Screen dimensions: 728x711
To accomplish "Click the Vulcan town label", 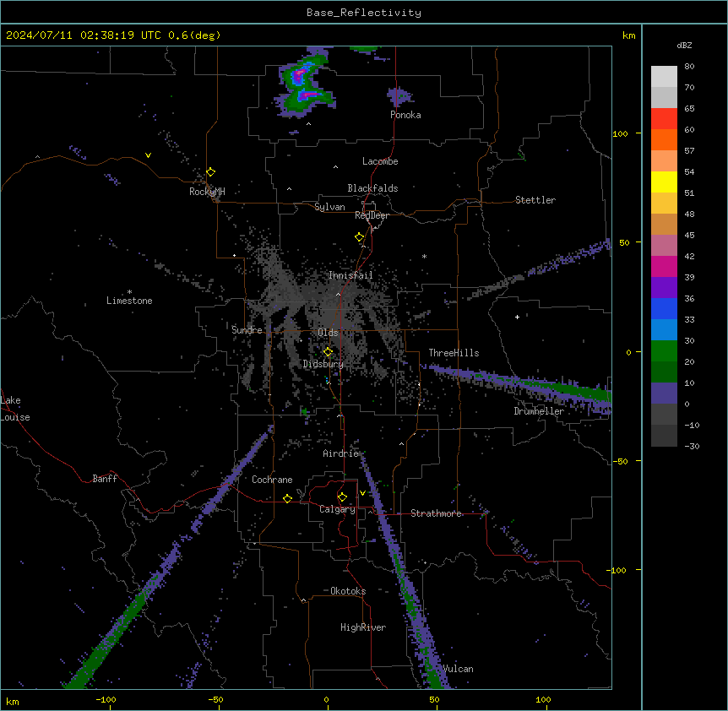I will pyautogui.click(x=458, y=669).
